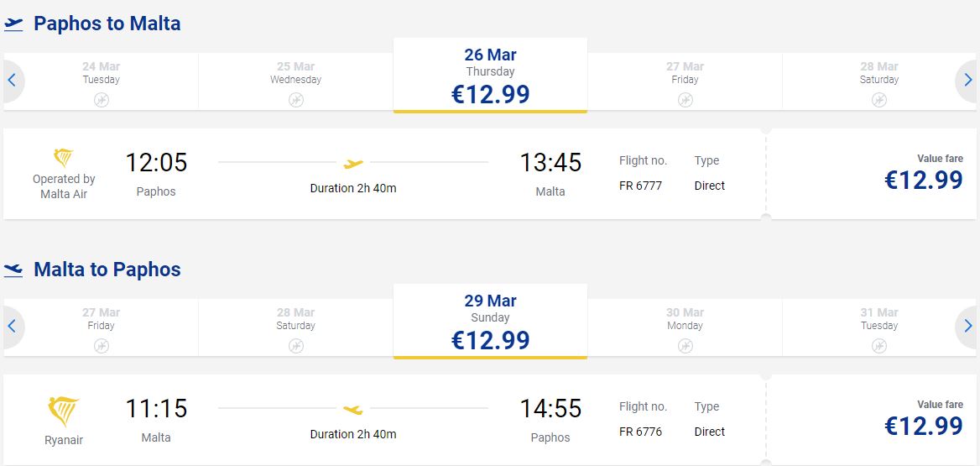Show earlier return dates with left arrow
The height and width of the screenshot is (466, 980).
(x=13, y=327)
